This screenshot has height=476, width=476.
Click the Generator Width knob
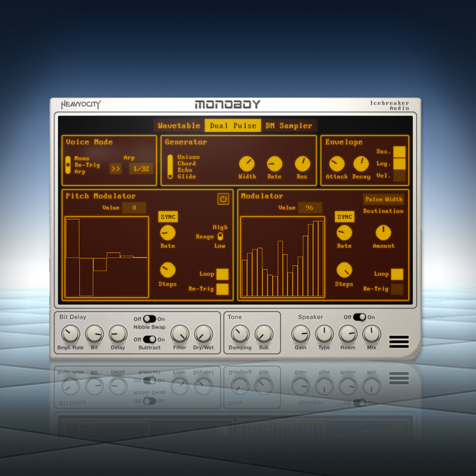point(247,164)
